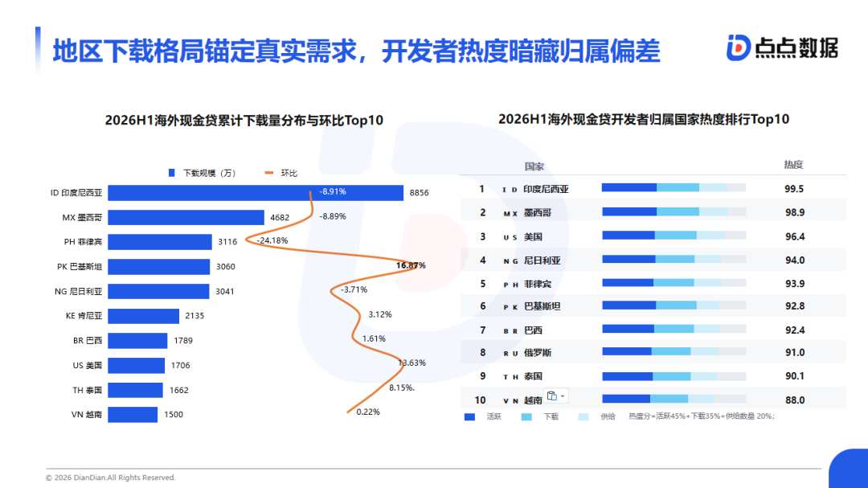868x488 pixels.
Task: Click the pale blue 供给 legend swatch
Action: (583, 416)
